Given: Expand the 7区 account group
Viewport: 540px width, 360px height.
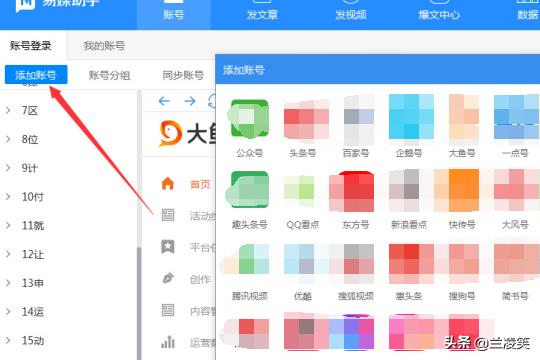Looking at the screenshot, I should coord(8,110).
